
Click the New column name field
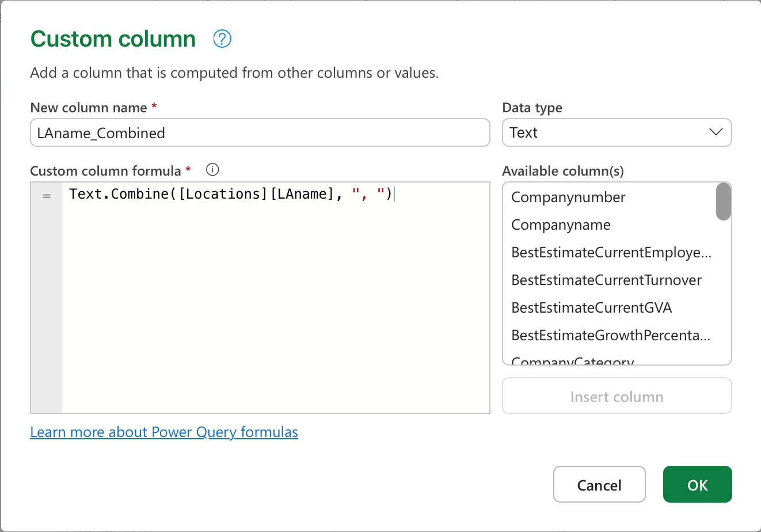click(x=260, y=132)
